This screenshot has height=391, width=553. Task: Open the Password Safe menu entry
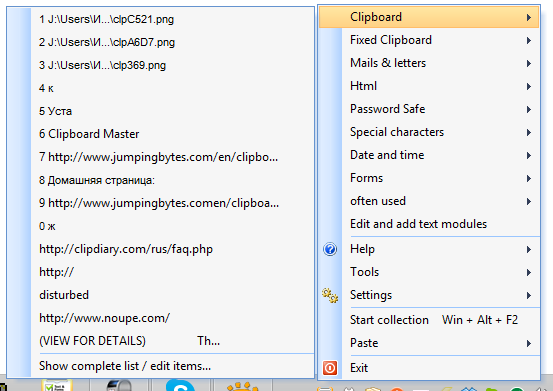[x=429, y=109]
